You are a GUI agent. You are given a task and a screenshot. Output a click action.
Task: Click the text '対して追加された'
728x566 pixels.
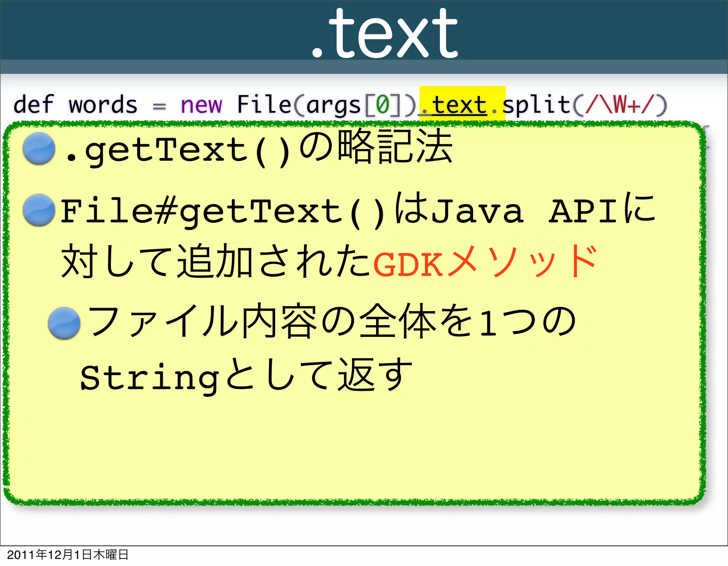(216, 261)
